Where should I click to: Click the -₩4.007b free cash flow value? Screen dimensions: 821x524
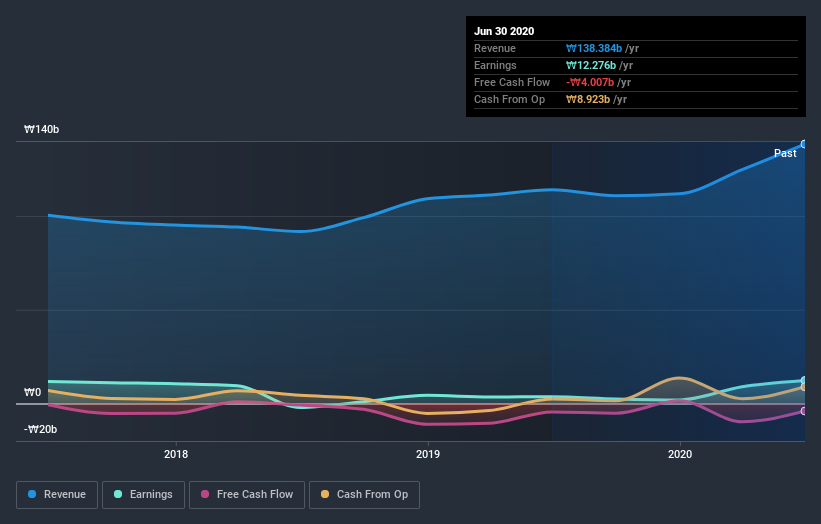(590, 82)
